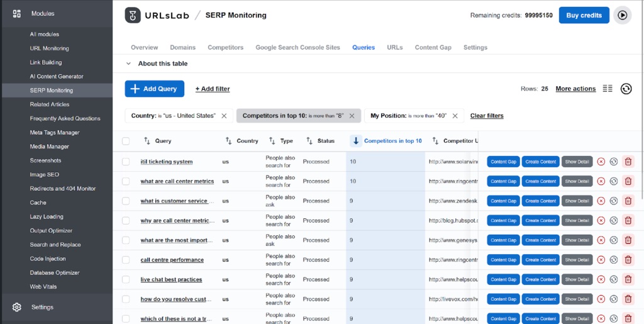Click reprocess icon in what is customer service row
Image resolution: width=644 pixels, height=324 pixels.
pyautogui.click(x=614, y=201)
